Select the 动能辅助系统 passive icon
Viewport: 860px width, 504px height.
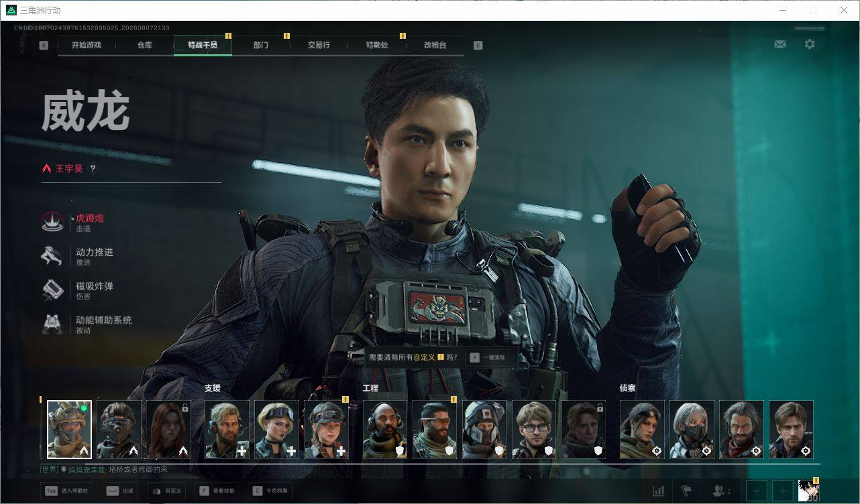pyautogui.click(x=52, y=324)
